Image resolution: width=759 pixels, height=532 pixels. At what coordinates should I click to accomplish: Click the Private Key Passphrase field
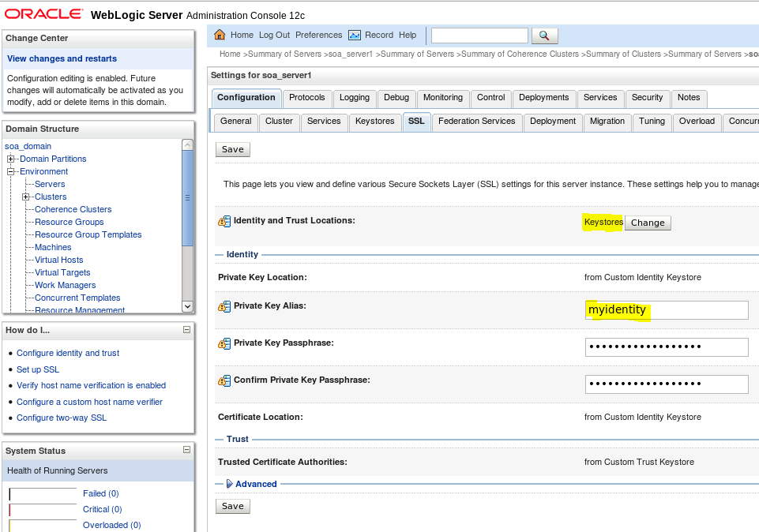coord(667,347)
